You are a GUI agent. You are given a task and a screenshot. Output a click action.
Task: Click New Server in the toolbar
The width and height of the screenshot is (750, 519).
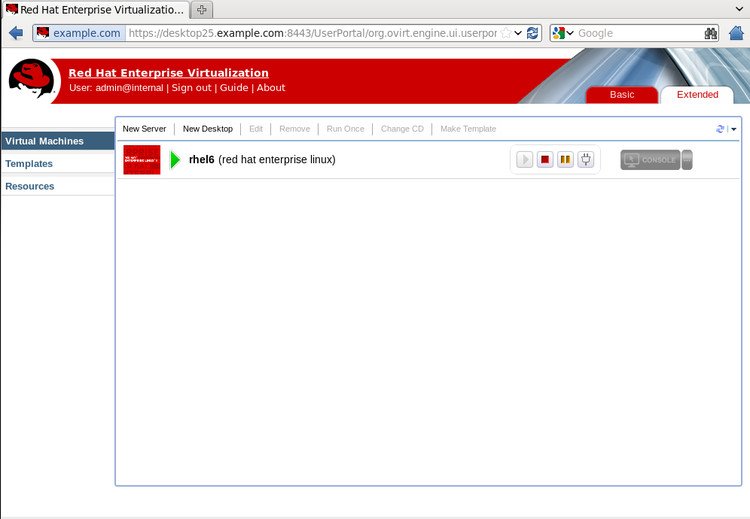tap(144, 129)
